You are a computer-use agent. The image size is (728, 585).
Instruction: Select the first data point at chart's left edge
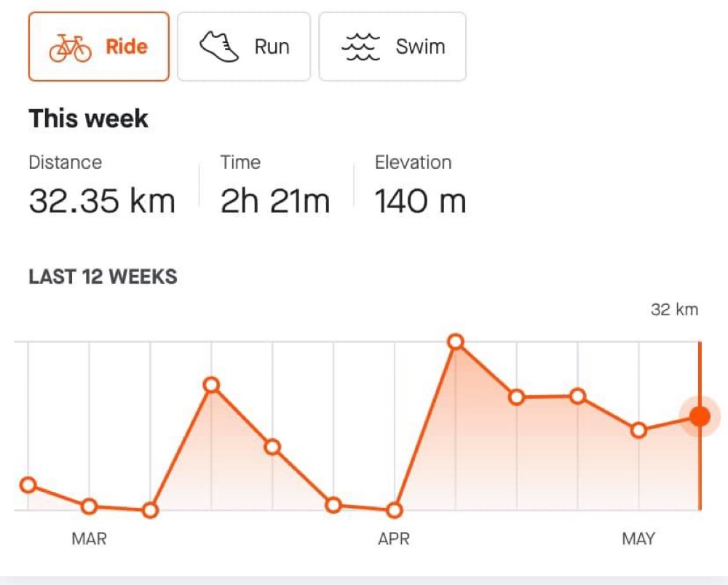tap(28, 485)
